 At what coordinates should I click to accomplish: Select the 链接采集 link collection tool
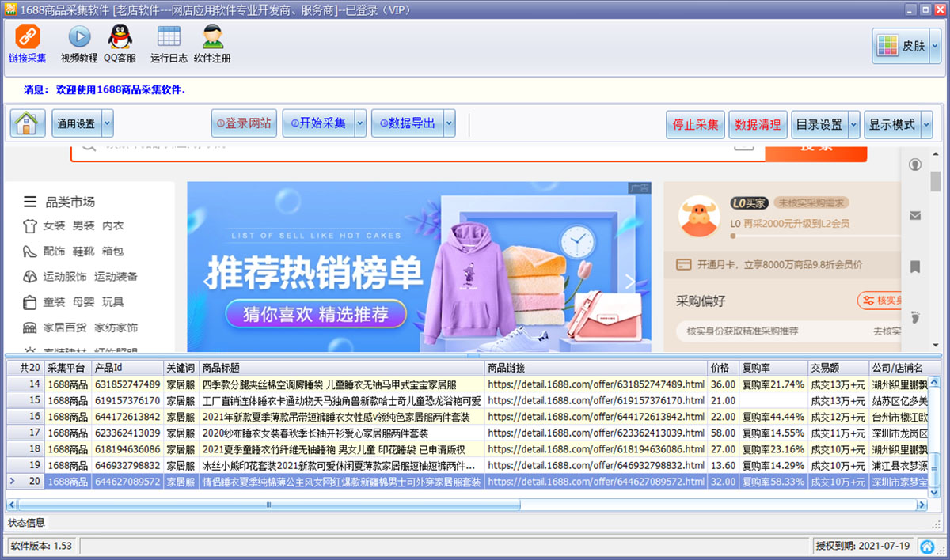[28, 44]
